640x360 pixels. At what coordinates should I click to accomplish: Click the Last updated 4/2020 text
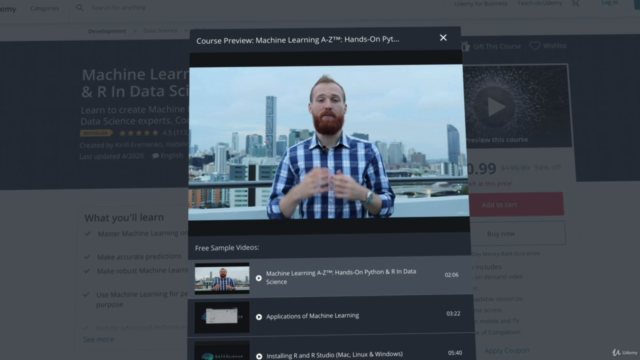[111, 156]
